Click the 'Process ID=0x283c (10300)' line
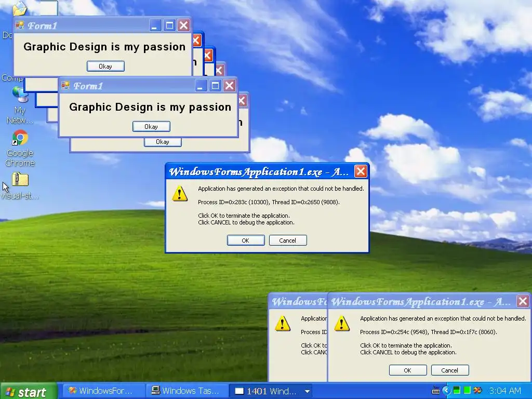 tap(269, 202)
